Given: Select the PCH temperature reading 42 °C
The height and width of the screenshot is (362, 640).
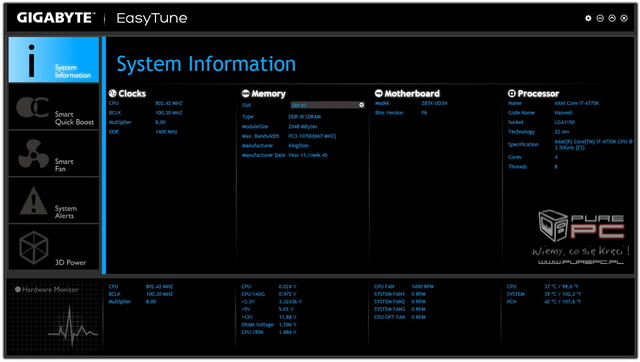Looking at the screenshot, I should [x=562, y=302].
